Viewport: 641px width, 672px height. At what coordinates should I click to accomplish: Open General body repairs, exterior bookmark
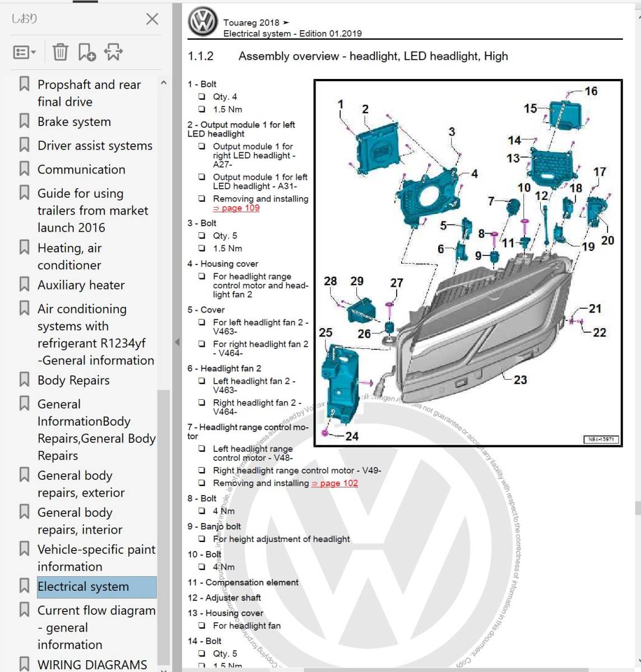point(81,484)
